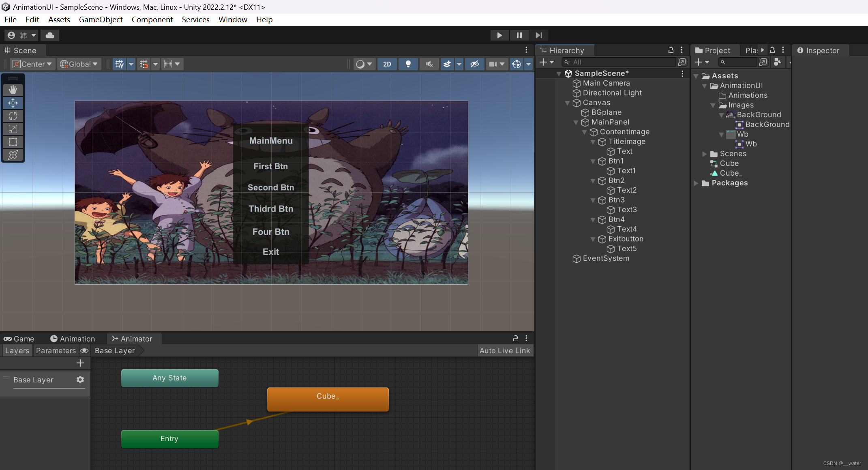This screenshot has height=470, width=868.
Task: Select Exitbutton in Hierarchy
Action: tap(626, 239)
